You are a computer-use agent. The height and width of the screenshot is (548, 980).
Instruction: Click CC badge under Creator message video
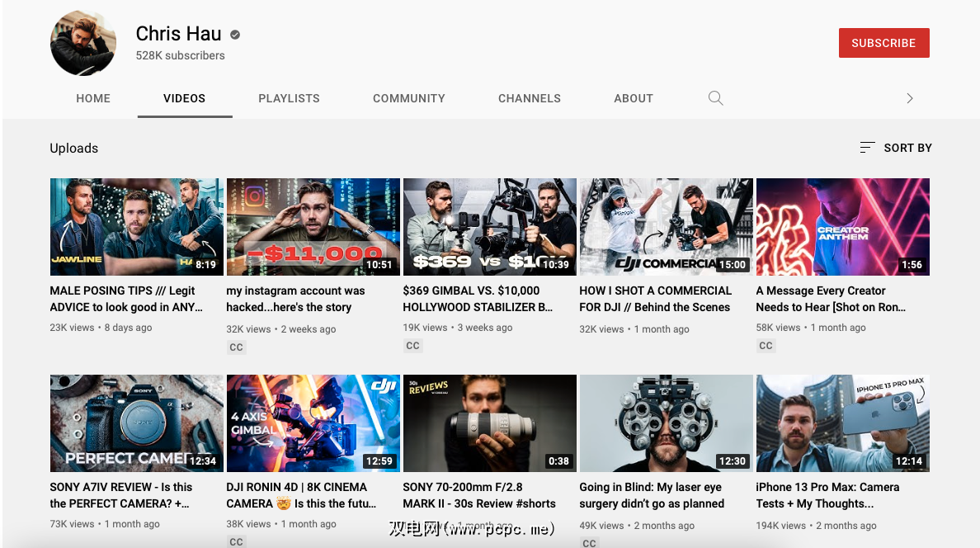766,345
